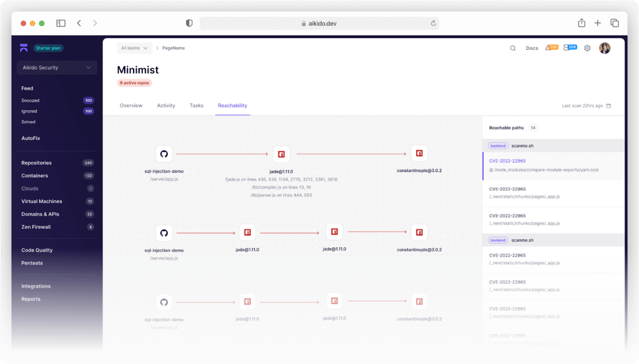The width and height of the screenshot is (639, 364).
Task: Click the Safari privacy shield icon
Action: pyautogui.click(x=189, y=23)
